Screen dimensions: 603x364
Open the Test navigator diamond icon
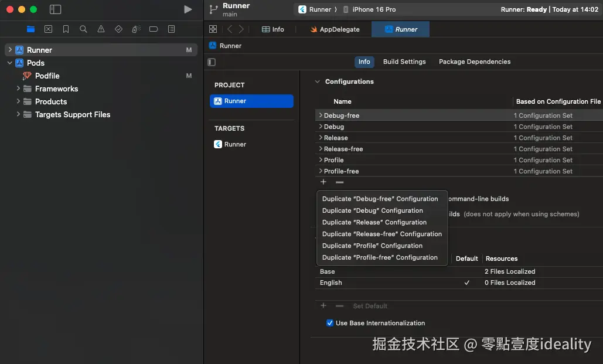[x=118, y=29]
